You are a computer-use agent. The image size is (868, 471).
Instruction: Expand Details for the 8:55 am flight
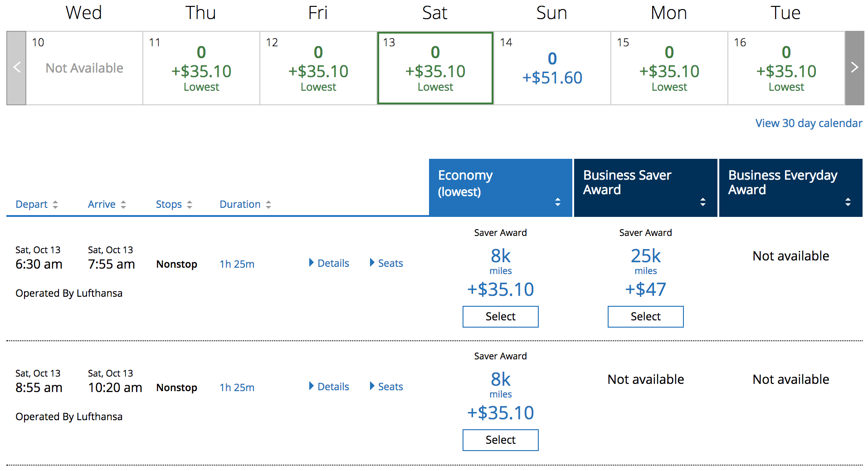329,387
